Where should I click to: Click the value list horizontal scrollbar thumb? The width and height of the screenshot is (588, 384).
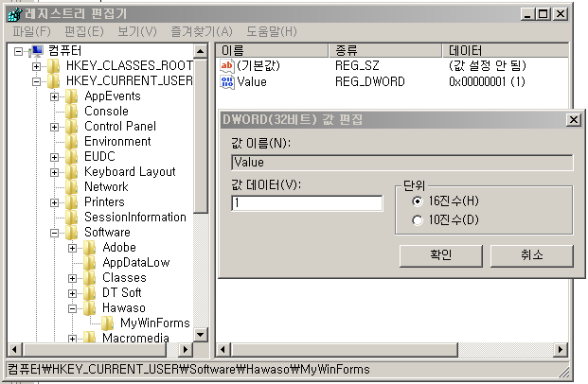(x=345, y=350)
